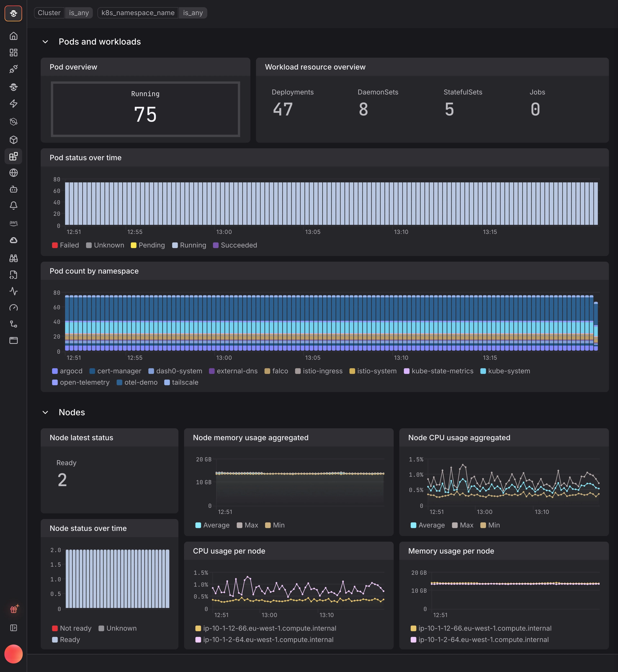Select the lightning bolt icon in the sidebar
Screen dimensions: 618x672
coord(13,104)
